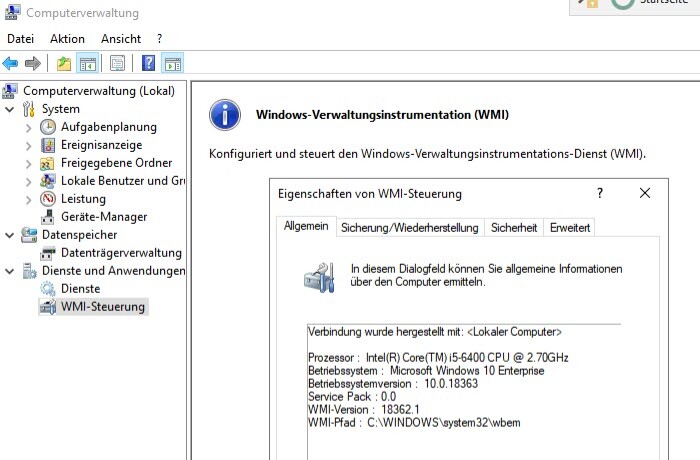The image size is (700, 460).
Task: Switch to the Erweitert tab
Action: tap(570, 228)
